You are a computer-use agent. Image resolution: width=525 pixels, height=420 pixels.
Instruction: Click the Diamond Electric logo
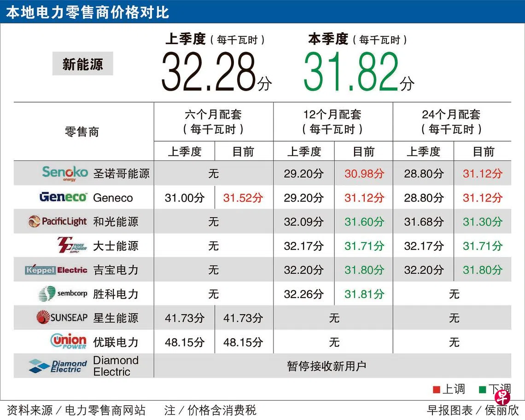[58, 366]
